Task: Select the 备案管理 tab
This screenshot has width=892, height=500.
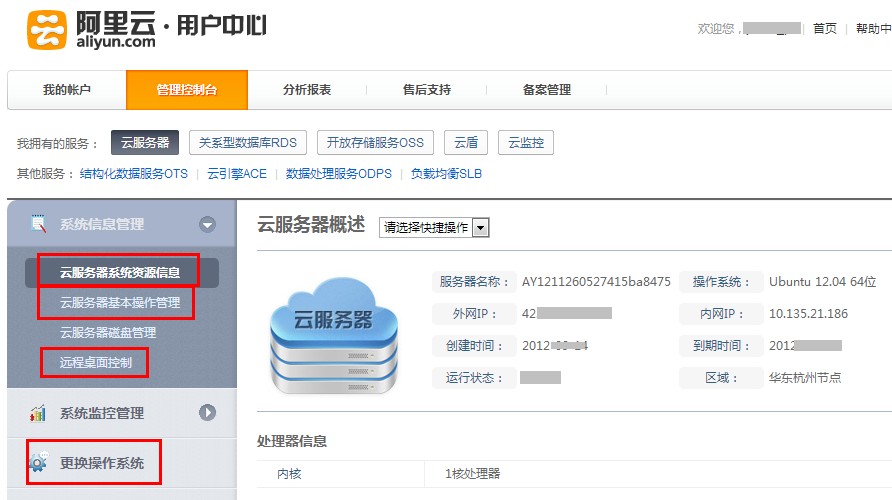Action: 547,90
